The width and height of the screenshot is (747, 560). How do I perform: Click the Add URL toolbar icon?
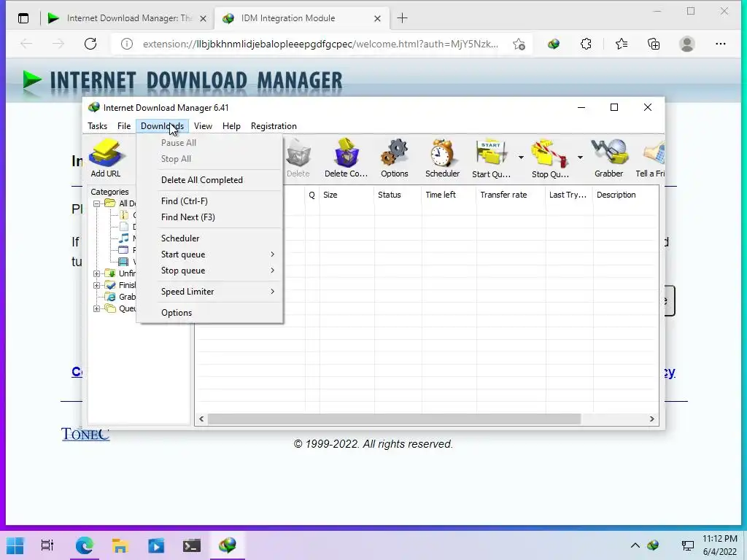pyautogui.click(x=106, y=158)
